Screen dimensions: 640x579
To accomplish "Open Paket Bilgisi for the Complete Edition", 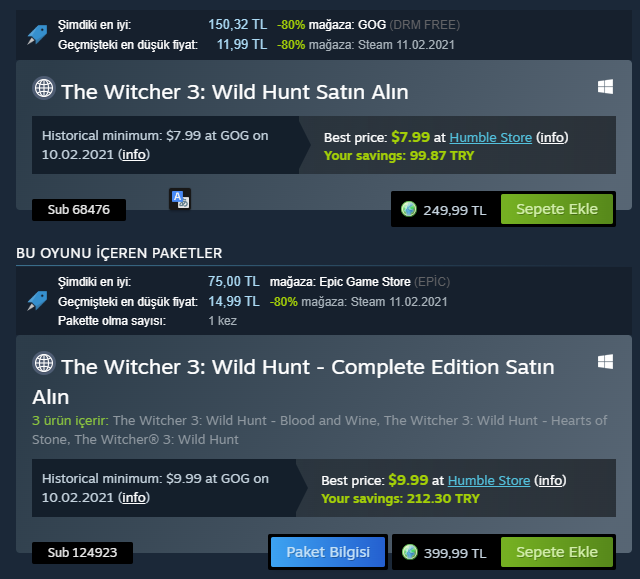I will (328, 552).
